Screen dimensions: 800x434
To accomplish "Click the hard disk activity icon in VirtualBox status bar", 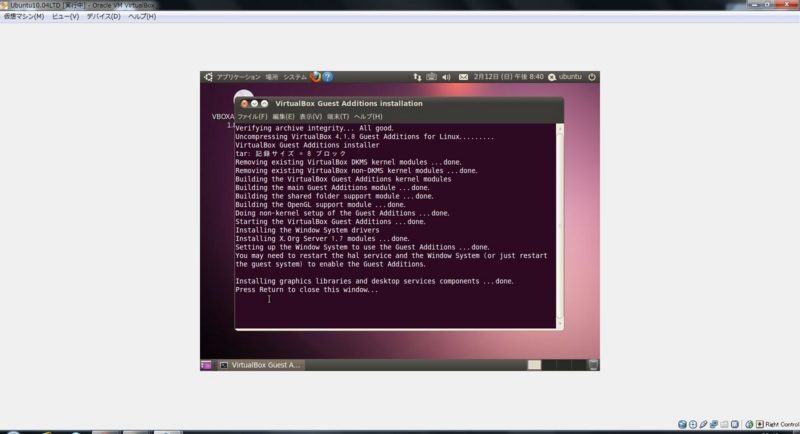I will [x=682, y=424].
